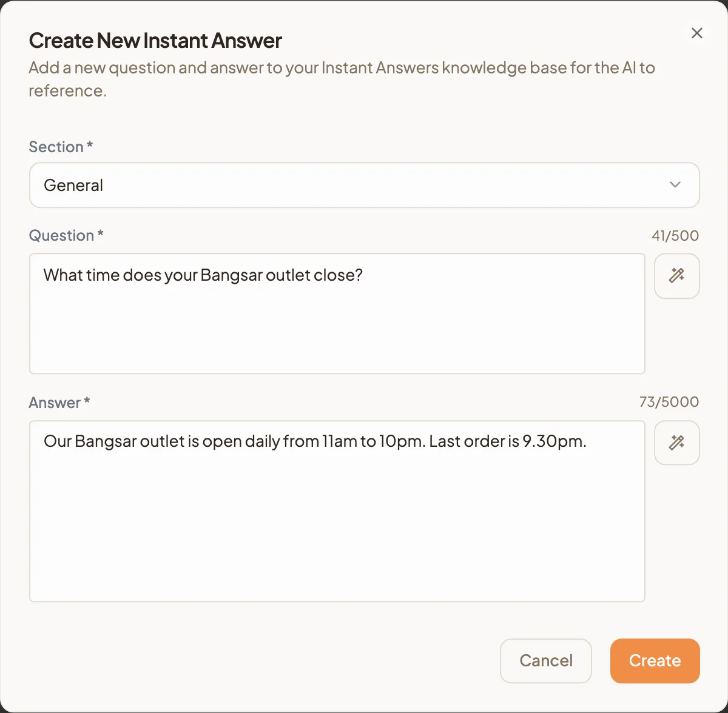Image resolution: width=728 pixels, height=713 pixels.
Task: Click the orange Create button
Action: coord(655,661)
